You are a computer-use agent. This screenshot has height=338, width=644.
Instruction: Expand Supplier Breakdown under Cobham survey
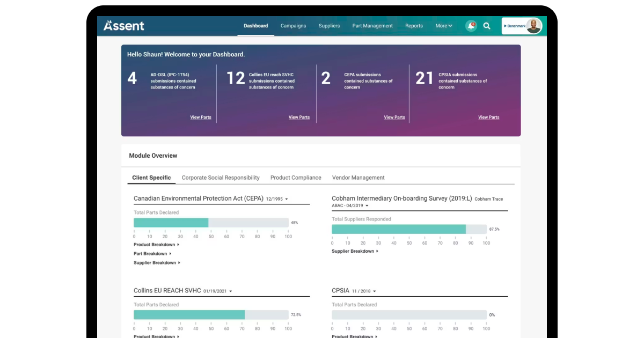click(x=355, y=251)
